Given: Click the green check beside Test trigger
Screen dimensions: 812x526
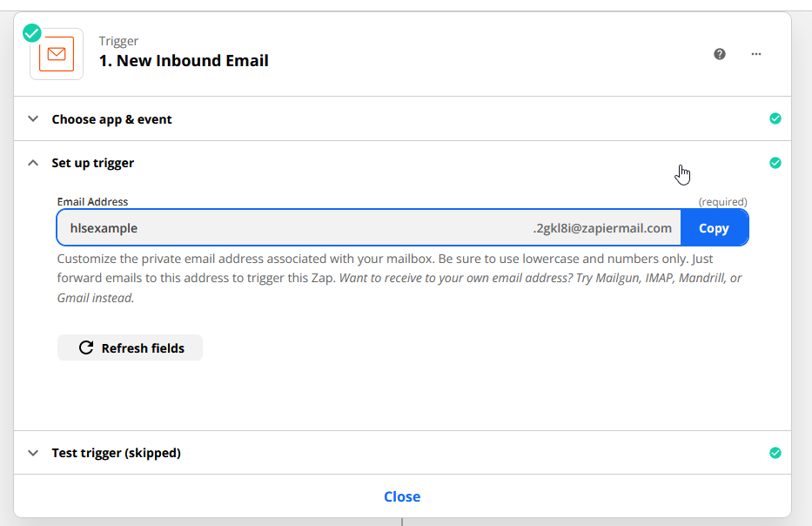Looking at the screenshot, I should pyautogui.click(x=775, y=453).
